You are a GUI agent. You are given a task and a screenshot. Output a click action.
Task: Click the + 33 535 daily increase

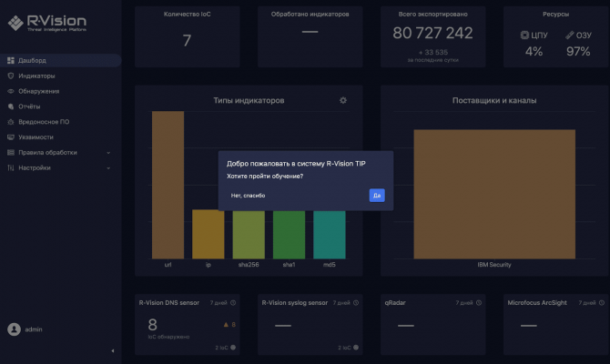pyautogui.click(x=433, y=52)
